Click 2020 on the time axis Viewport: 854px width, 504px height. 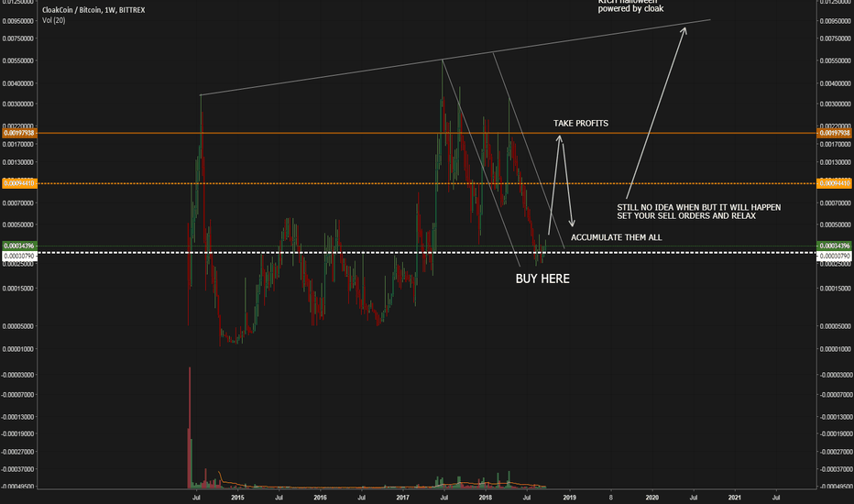(651, 498)
